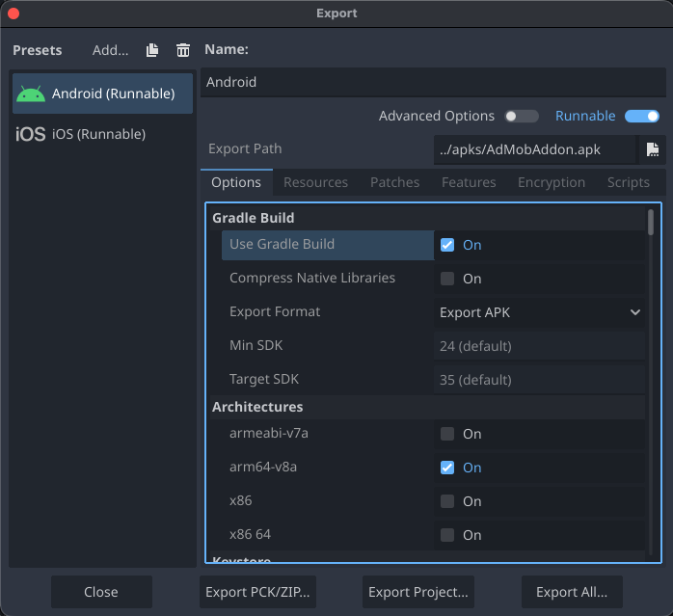Click the export path file browse icon
Viewport: 673px width, 616px height.
click(653, 149)
